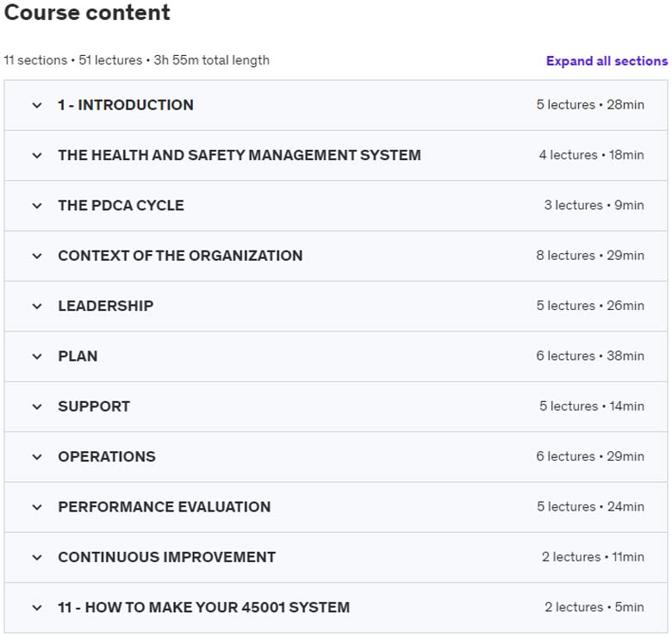Click '6 lectures • 29min' in Operations row
Screen dimensions: 672x638
tap(590, 456)
